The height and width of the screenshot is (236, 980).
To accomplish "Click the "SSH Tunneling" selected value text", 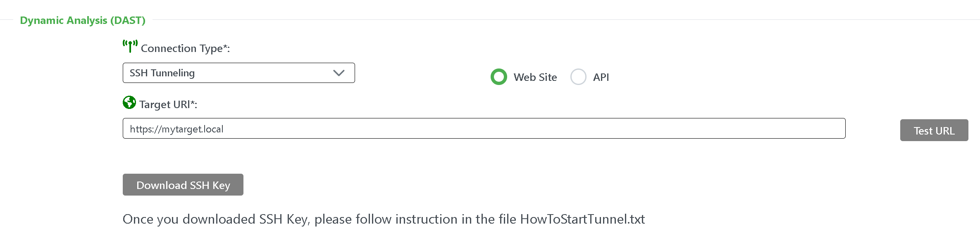I will (162, 73).
